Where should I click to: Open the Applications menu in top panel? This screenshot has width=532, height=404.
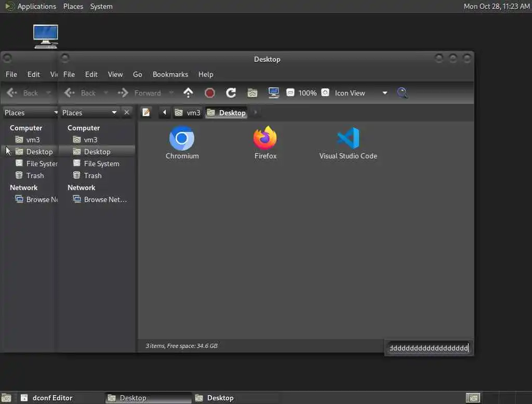click(x=31, y=6)
